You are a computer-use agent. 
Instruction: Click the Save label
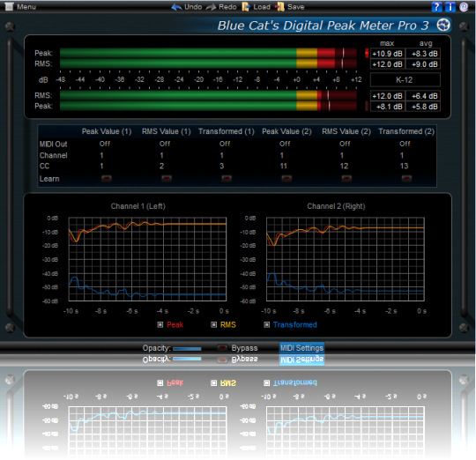tap(295, 7)
